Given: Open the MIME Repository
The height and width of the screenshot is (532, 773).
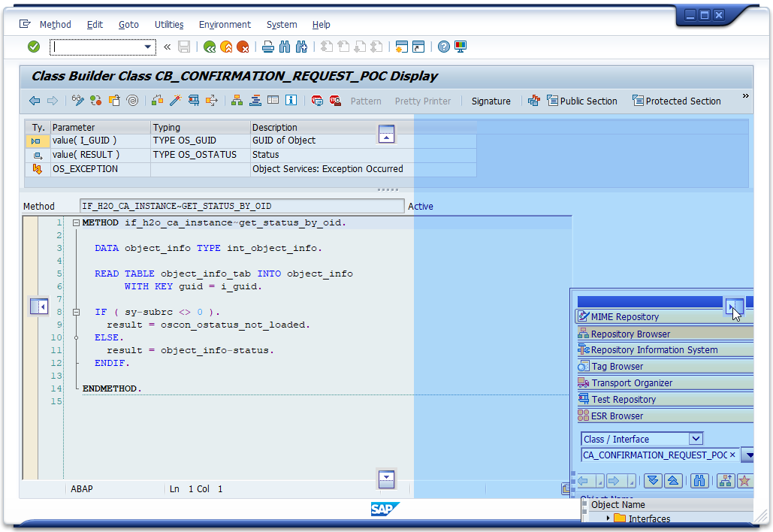Looking at the screenshot, I should [665, 317].
